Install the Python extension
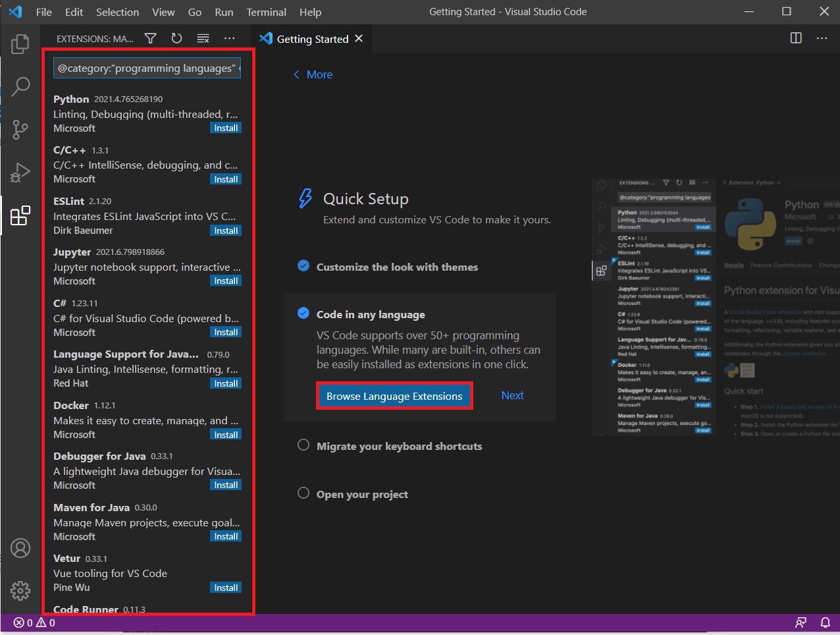This screenshot has width=840, height=635. 226,128
